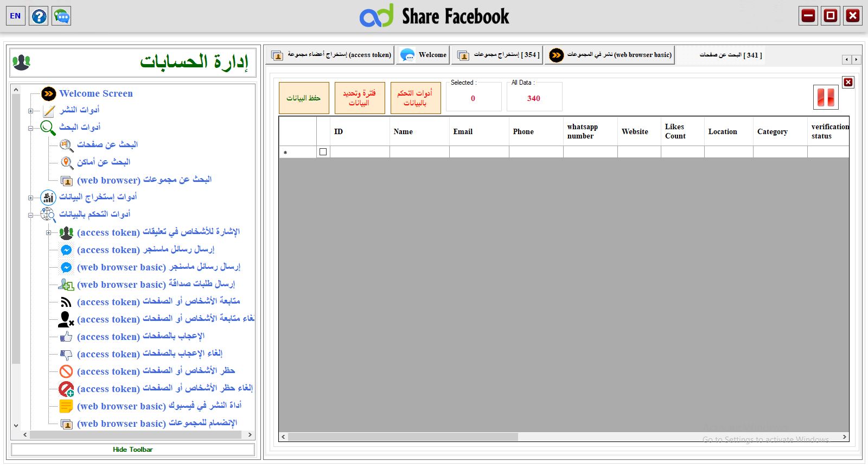This screenshot has height=467, width=868.
Task: Click the messenger icon for web browser basic messages
Action: (66, 267)
